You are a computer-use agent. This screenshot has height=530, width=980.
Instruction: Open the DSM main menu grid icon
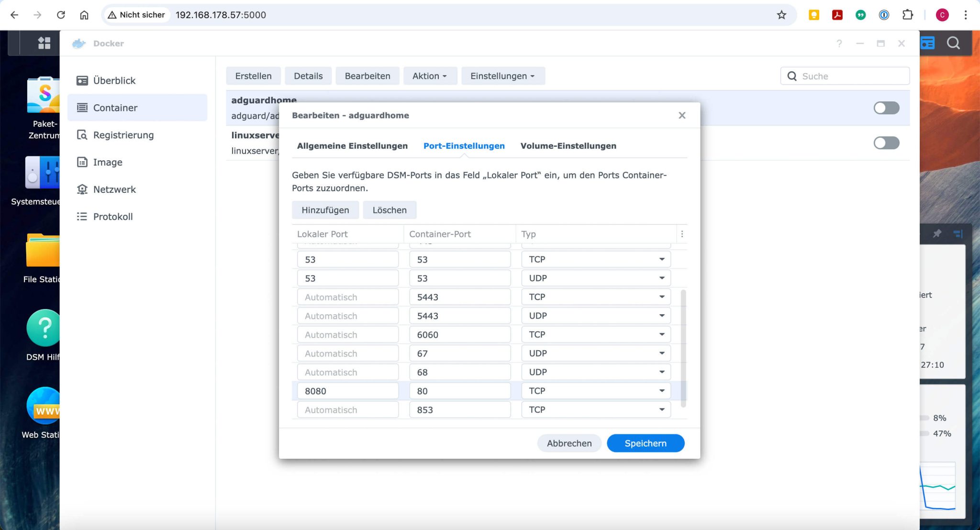[x=44, y=43]
